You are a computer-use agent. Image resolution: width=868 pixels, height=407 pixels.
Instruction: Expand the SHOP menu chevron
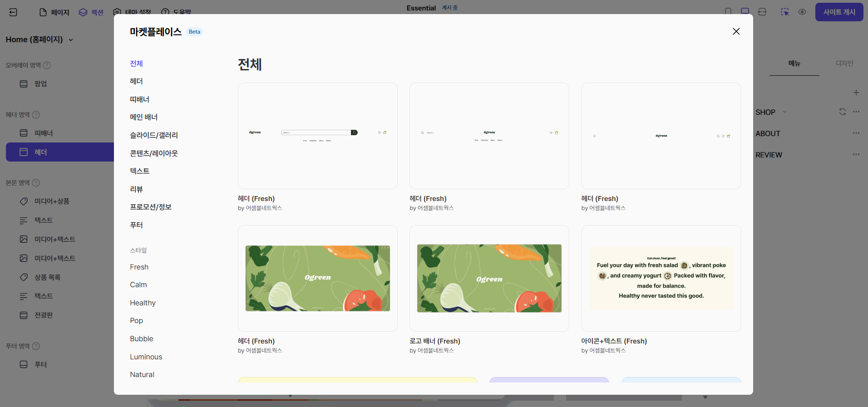click(784, 112)
